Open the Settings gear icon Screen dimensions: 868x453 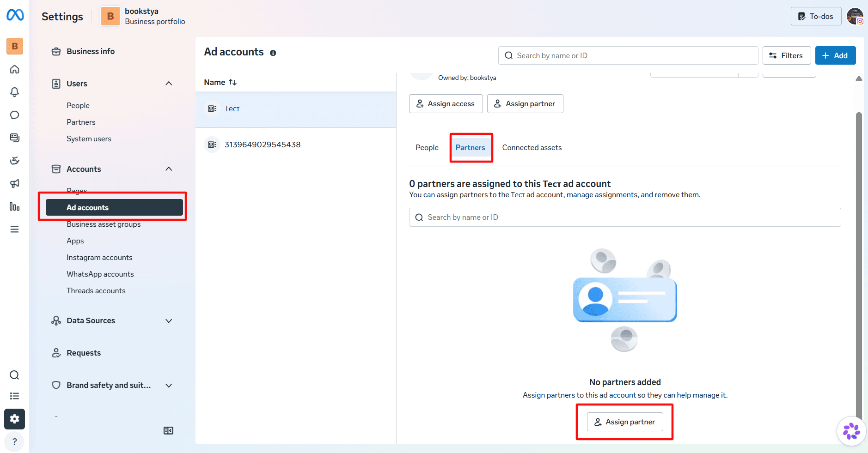point(15,419)
